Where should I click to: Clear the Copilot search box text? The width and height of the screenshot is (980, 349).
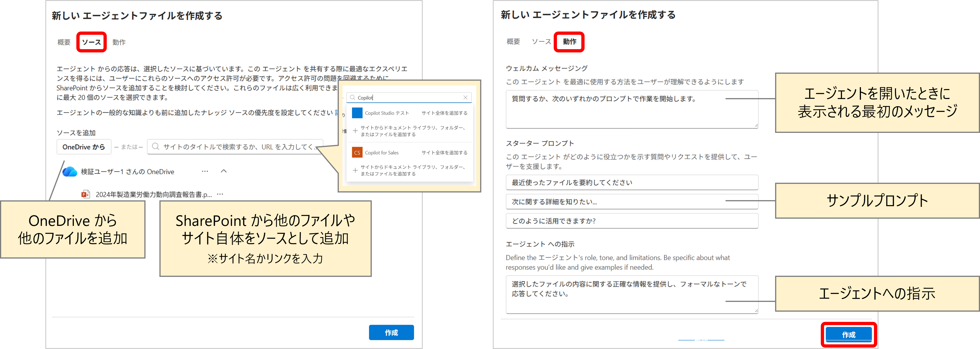[465, 98]
